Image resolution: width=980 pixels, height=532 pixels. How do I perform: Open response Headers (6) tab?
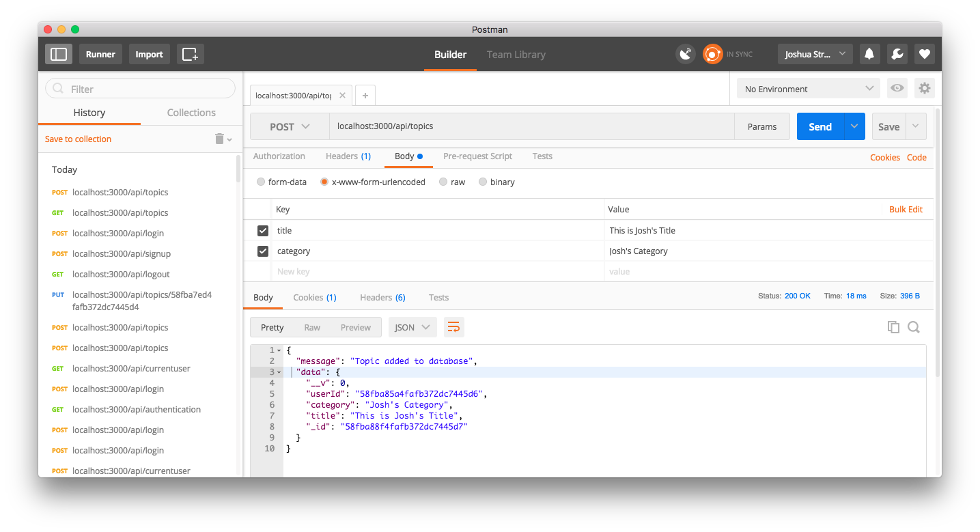pyautogui.click(x=382, y=297)
